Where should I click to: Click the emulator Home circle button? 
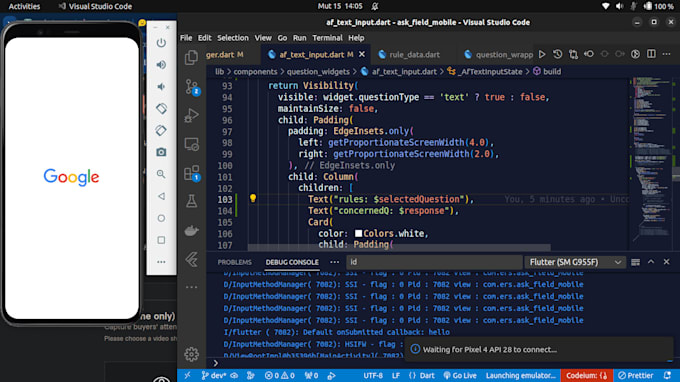pyautogui.click(x=161, y=218)
